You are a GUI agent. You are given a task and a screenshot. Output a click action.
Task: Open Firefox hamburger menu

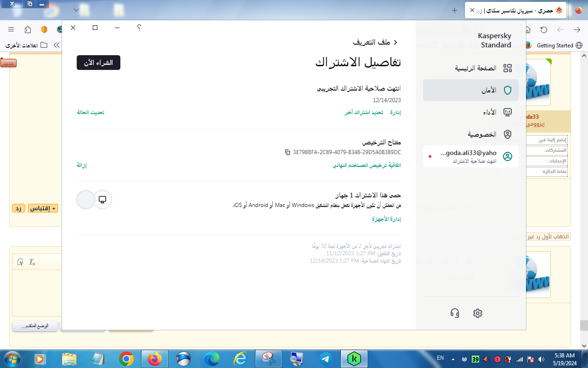(11, 29)
